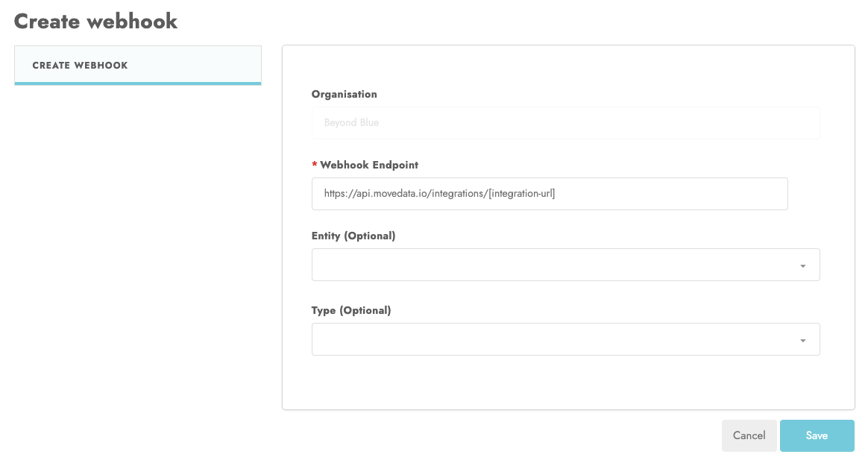Viewport: 868px width, 463px height.
Task: Click the Organisation field label
Action: click(x=344, y=95)
